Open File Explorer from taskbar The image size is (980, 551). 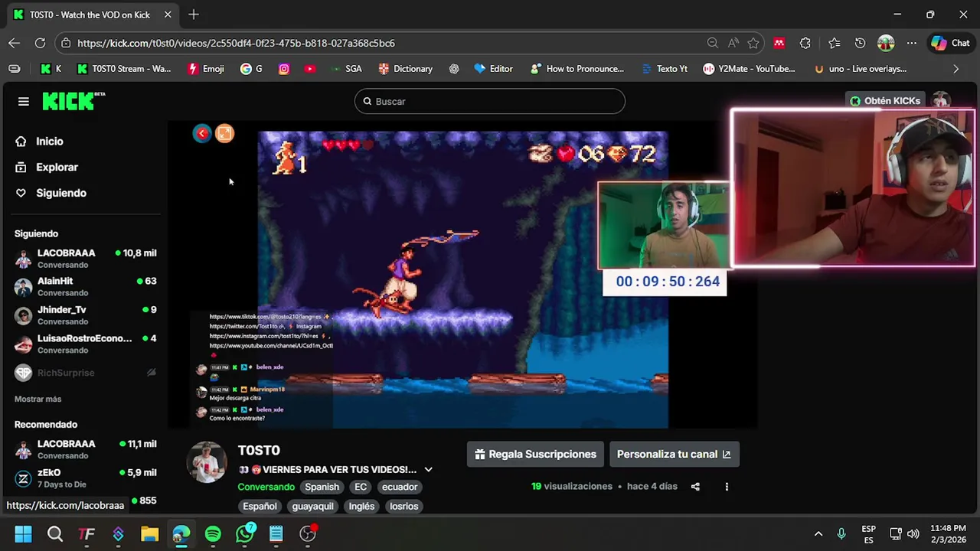point(149,534)
